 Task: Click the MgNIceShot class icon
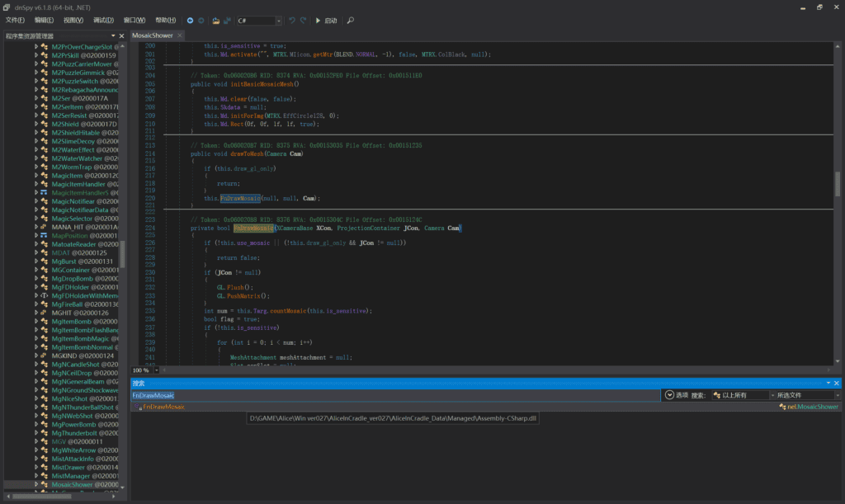click(45, 398)
